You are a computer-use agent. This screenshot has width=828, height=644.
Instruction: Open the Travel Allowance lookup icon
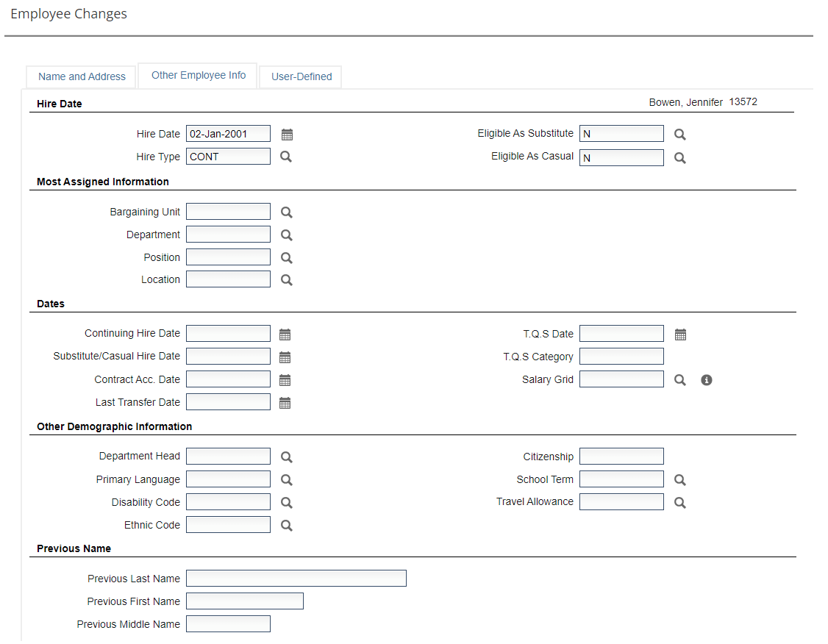(x=680, y=503)
